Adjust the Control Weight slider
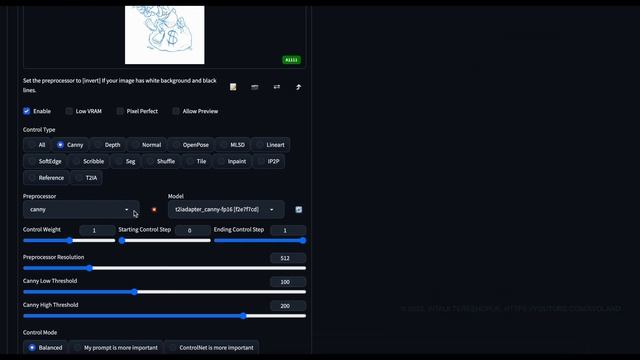 point(69,241)
